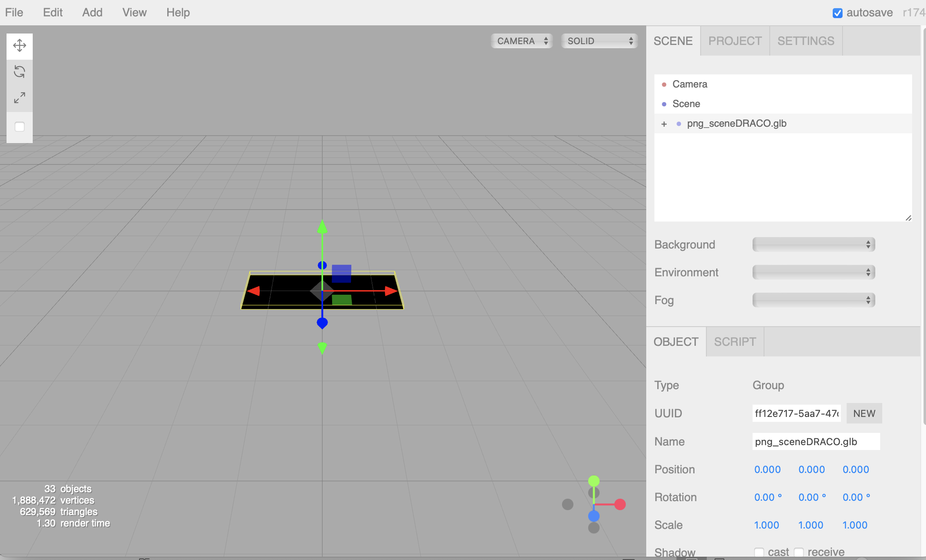Toggle the local space checkbox in toolbar

point(20,127)
